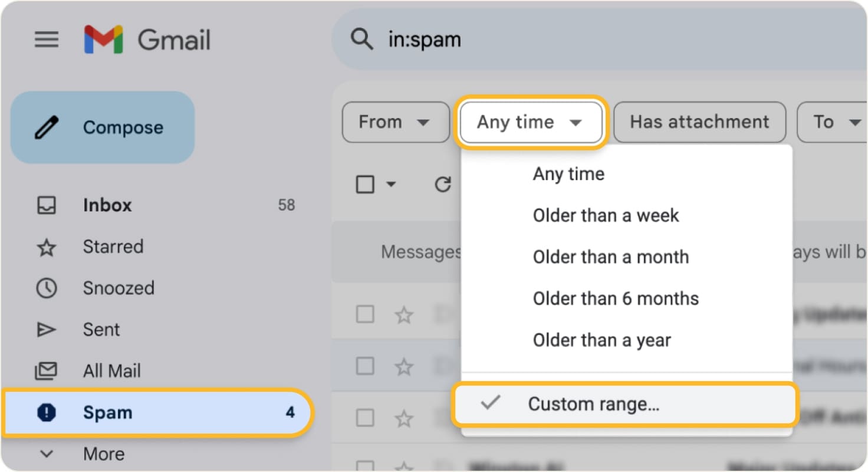Image resolution: width=868 pixels, height=472 pixels.
Task: Open the main navigation hamburger menu
Action: (47, 40)
